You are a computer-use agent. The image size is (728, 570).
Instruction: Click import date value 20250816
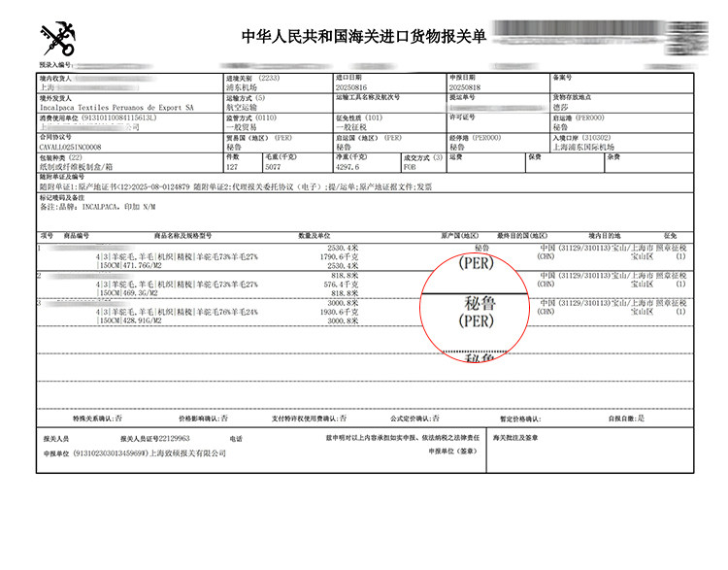351,87
